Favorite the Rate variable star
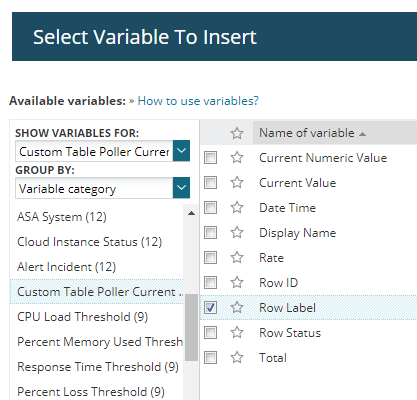Viewport: 417px width, 400px height. point(237,257)
